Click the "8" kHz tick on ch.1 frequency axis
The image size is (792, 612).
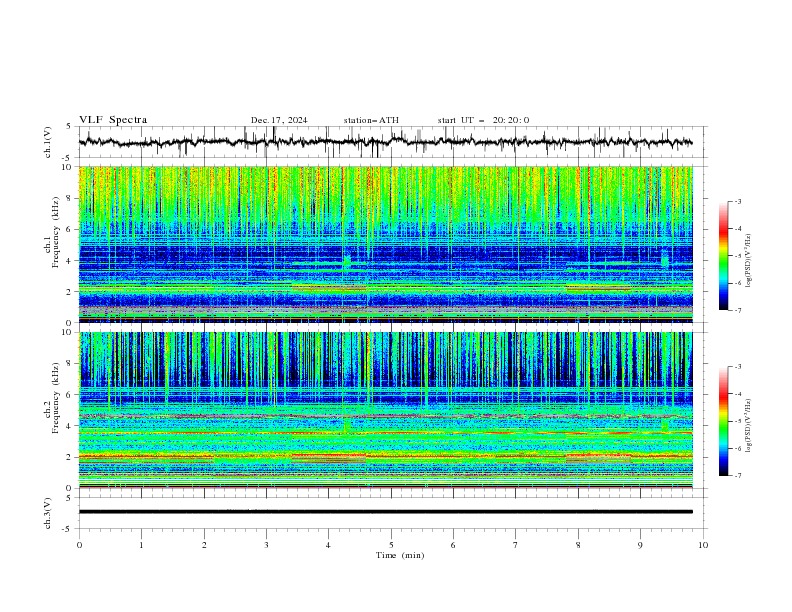(x=70, y=198)
